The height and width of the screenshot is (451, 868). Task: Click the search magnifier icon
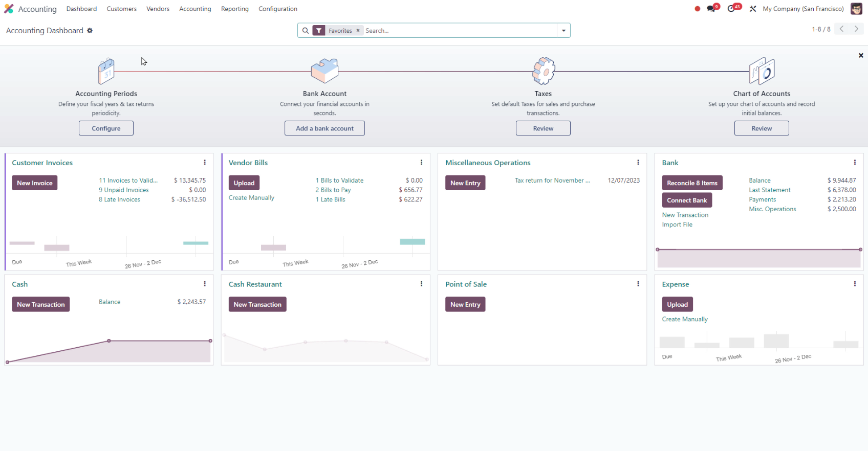(x=306, y=31)
